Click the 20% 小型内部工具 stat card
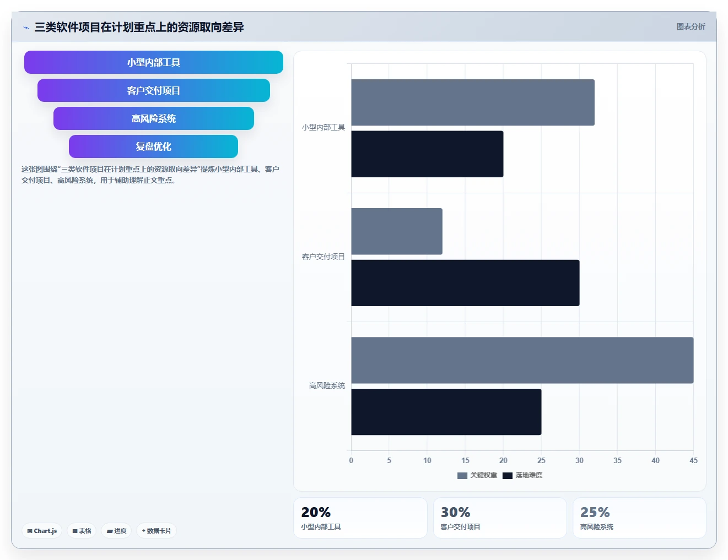 [x=360, y=518]
